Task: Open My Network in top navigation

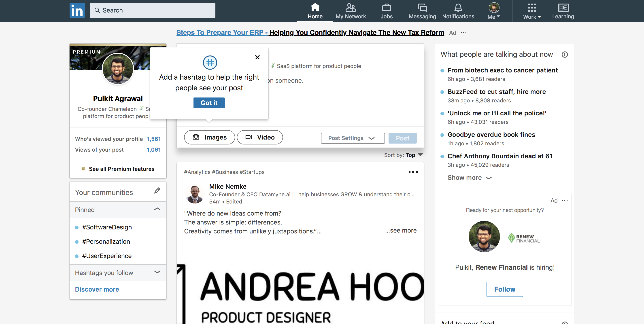Action: click(x=351, y=11)
